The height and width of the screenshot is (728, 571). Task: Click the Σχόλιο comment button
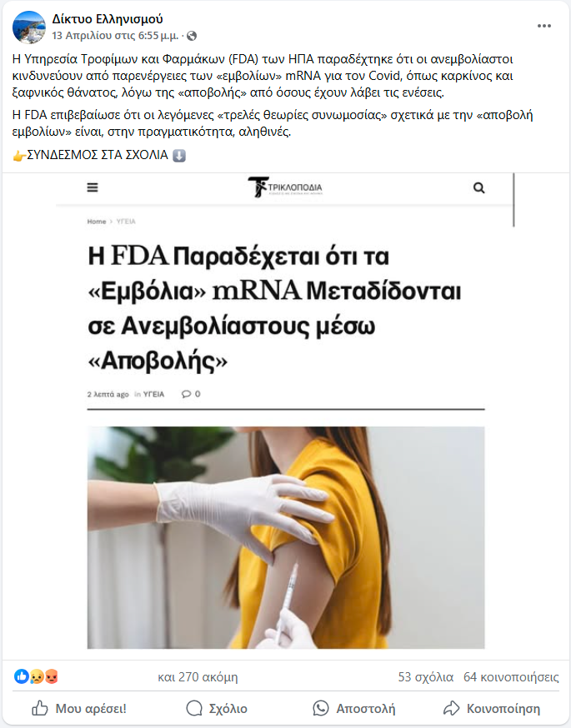click(217, 709)
